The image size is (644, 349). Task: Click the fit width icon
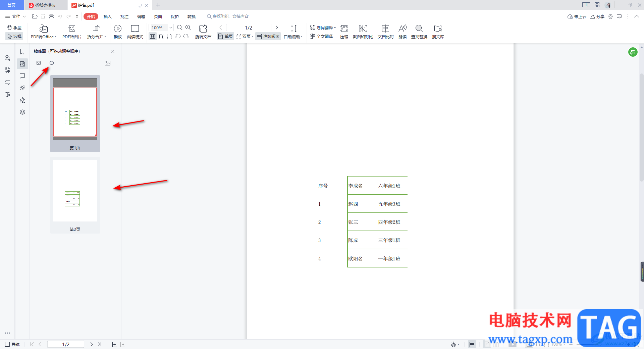[x=169, y=36]
